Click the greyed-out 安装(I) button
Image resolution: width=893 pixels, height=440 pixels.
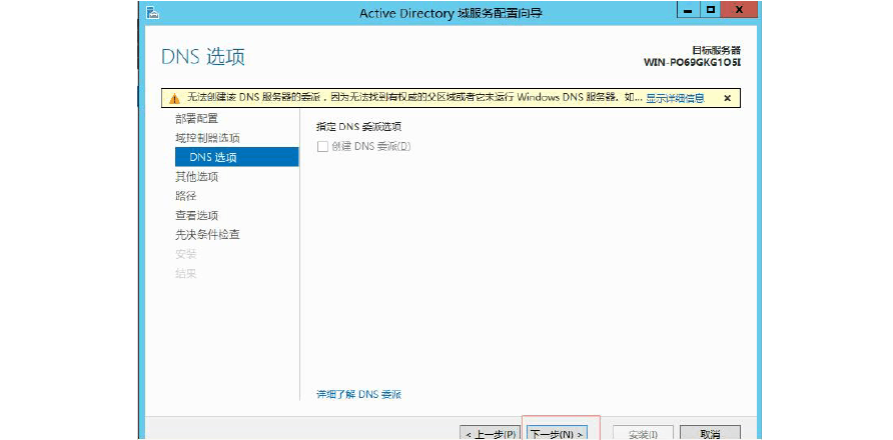click(x=642, y=434)
